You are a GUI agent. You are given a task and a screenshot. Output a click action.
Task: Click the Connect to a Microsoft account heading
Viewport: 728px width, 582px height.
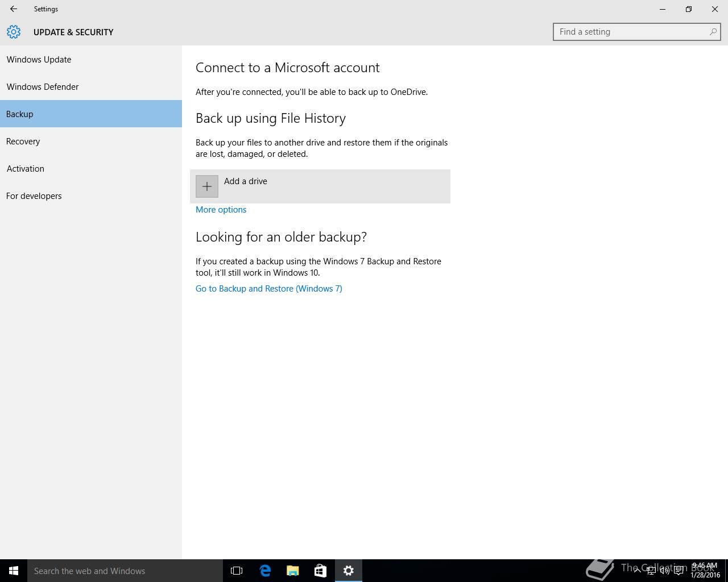point(288,68)
